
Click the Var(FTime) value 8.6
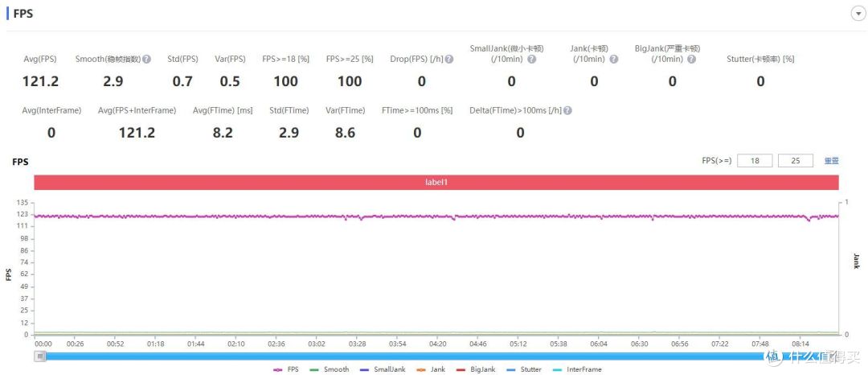tap(346, 133)
